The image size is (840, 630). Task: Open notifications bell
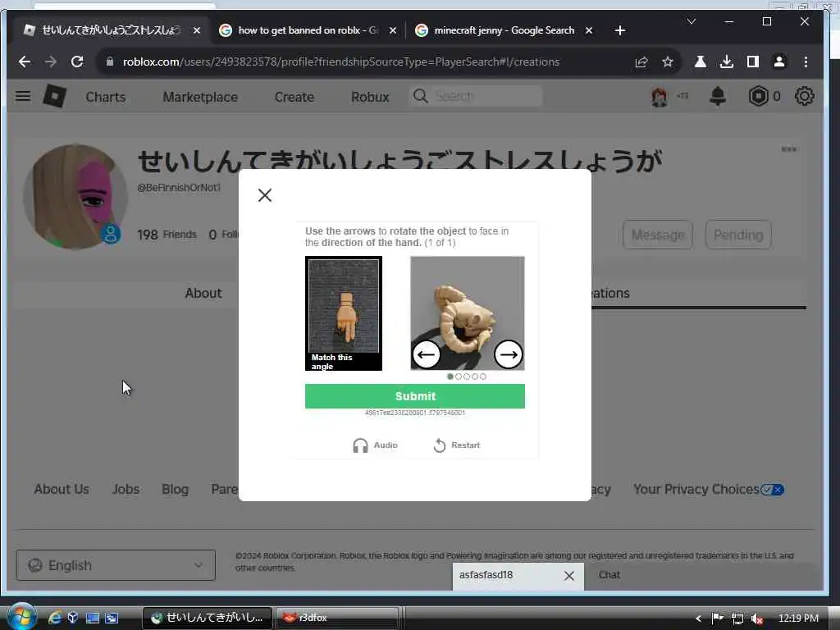coord(717,97)
